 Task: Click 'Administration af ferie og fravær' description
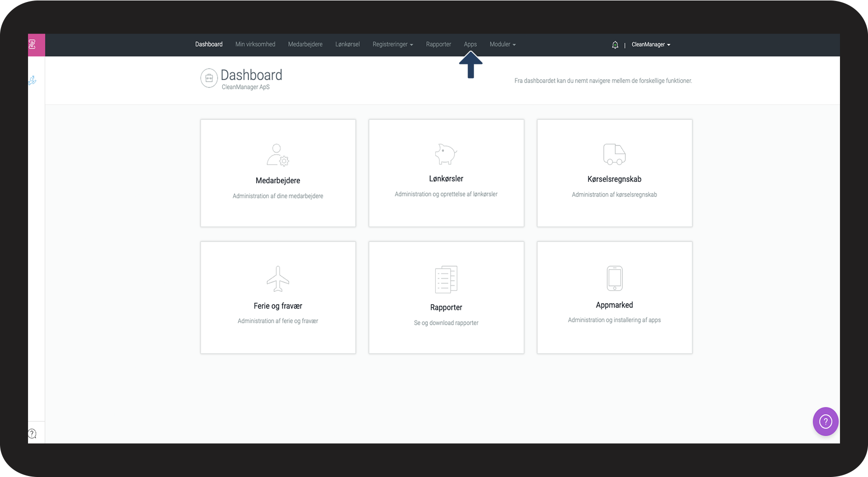(278, 321)
